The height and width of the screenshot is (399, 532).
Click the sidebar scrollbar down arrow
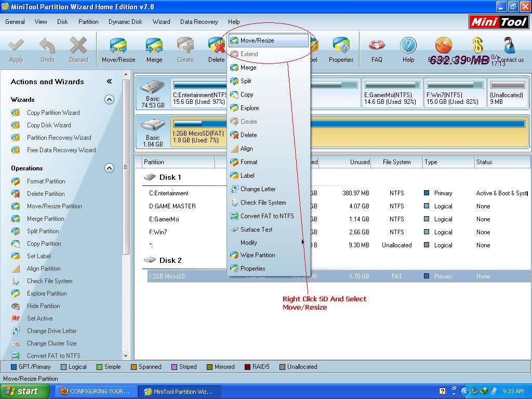click(126, 356)
